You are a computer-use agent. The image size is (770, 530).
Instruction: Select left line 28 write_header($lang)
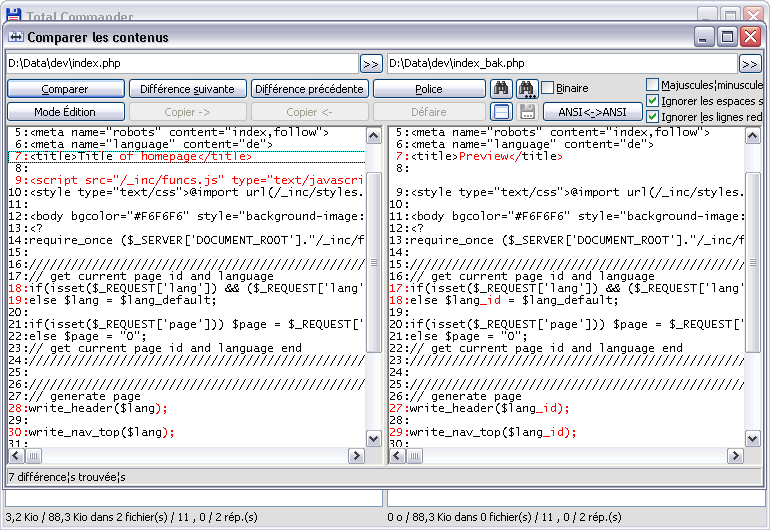187,408
